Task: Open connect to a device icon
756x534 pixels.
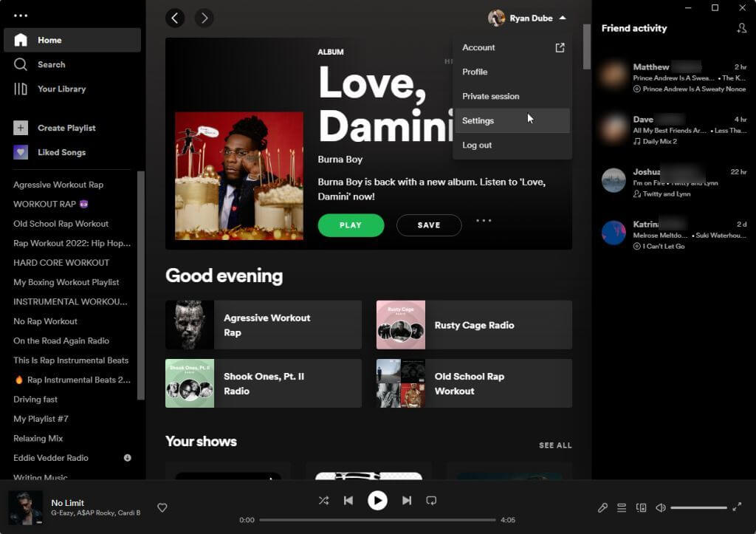Action: [641, 507]
